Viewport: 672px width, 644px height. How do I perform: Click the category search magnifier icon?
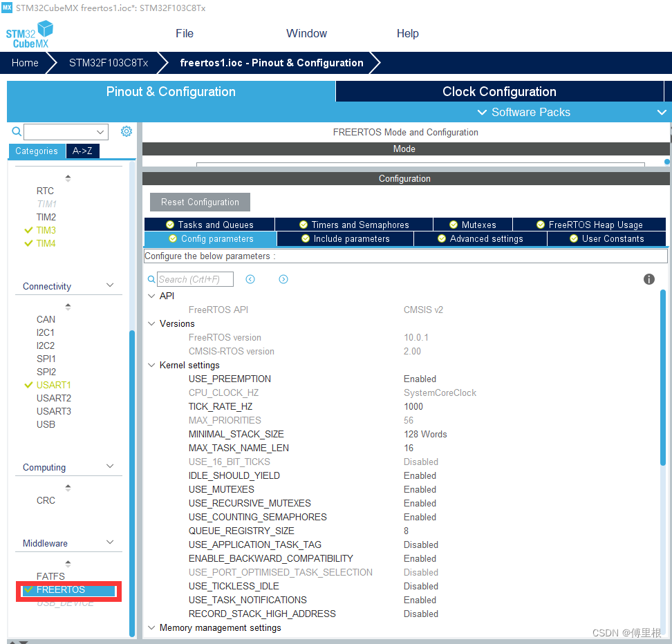17,131
